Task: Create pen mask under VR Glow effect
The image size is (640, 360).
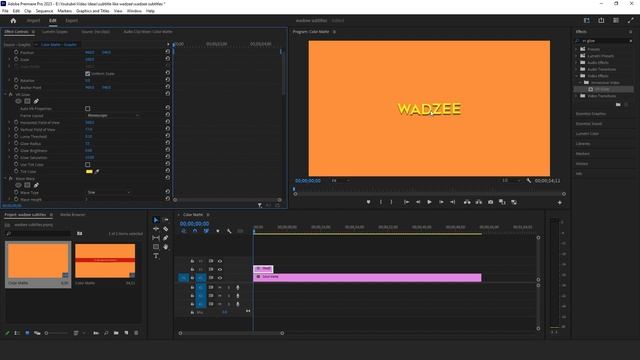Action: point(36,101)
